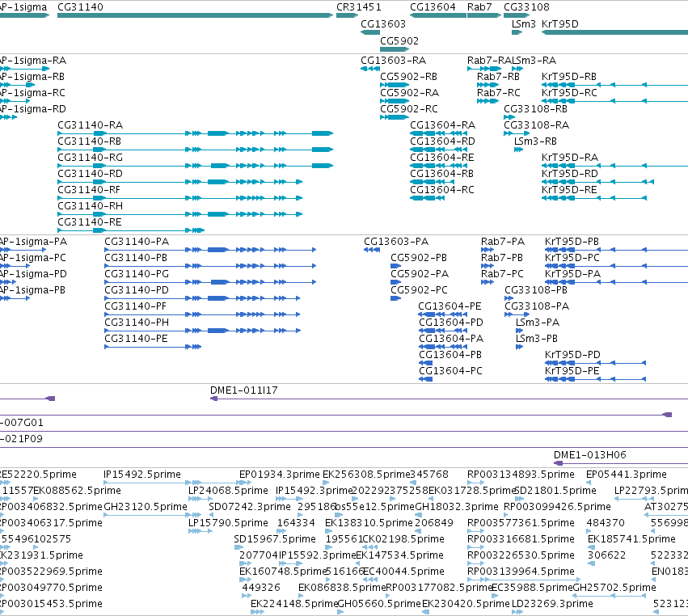Click the CG31140-PE protein label
Image resolution: width=688 pixels, height=616 pixels.
click(x=136, y=340)
